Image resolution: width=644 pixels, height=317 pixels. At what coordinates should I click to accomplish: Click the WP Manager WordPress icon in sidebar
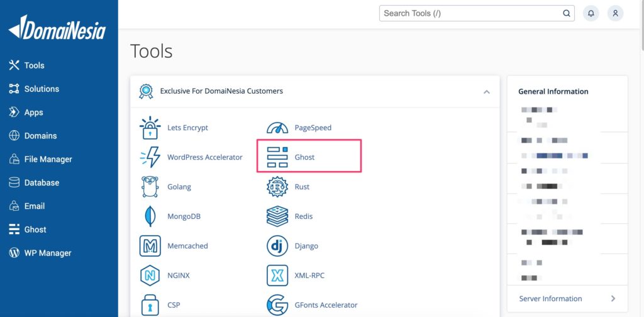point(14,253)
